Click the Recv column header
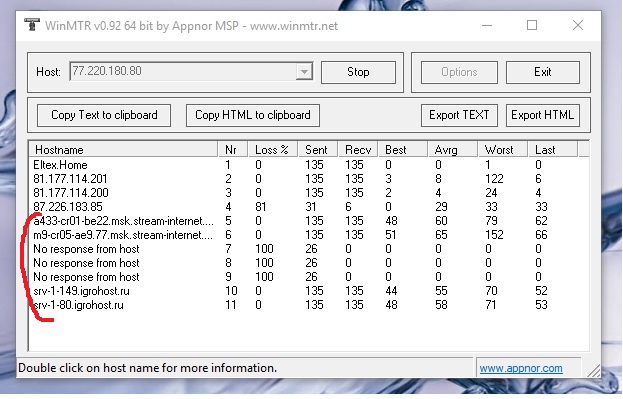 (x=358, y=150)
